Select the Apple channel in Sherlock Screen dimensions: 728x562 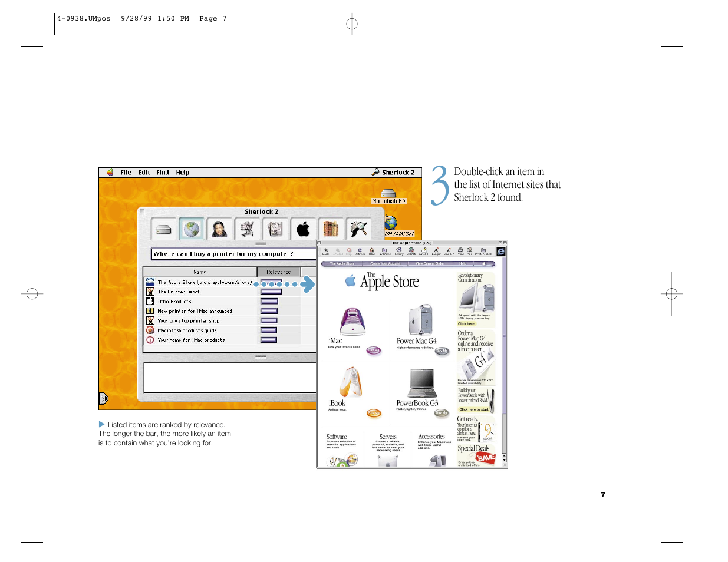303,229
